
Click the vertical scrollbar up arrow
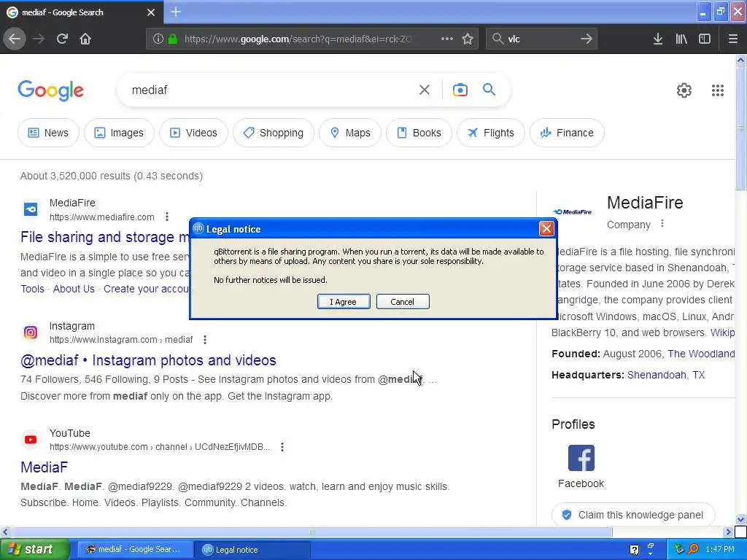740,60
